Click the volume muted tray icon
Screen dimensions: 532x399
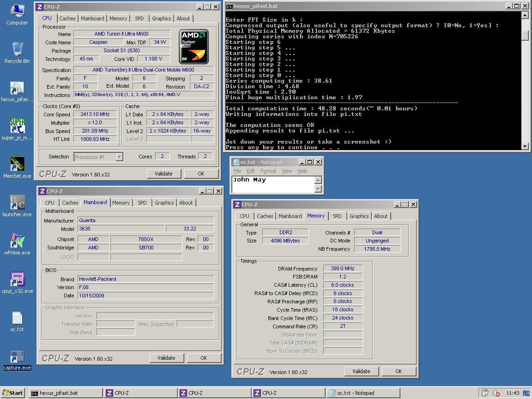496,393
